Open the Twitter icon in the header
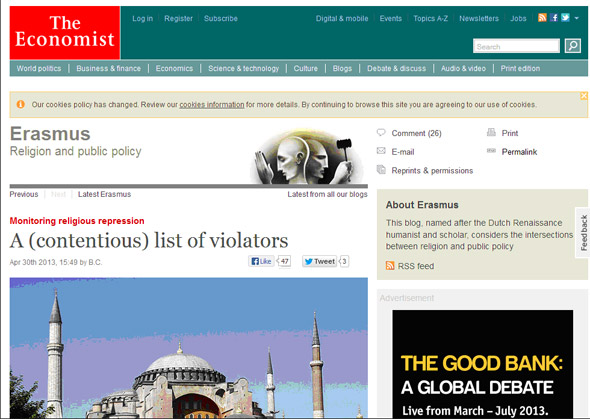590x419 pixels. tap(565, 18)
